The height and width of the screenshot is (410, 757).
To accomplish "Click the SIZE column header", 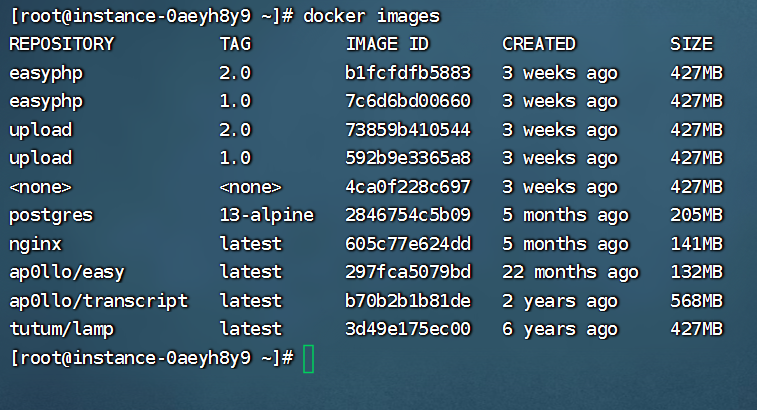I will tap(691, 44).
